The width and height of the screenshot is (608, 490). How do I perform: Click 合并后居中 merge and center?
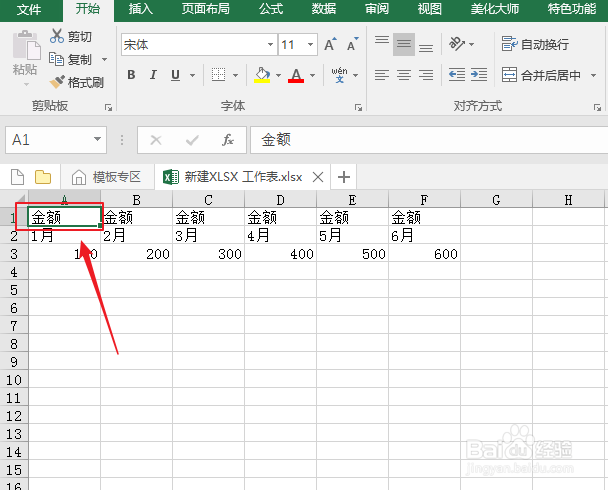click(x=541, y=75)
